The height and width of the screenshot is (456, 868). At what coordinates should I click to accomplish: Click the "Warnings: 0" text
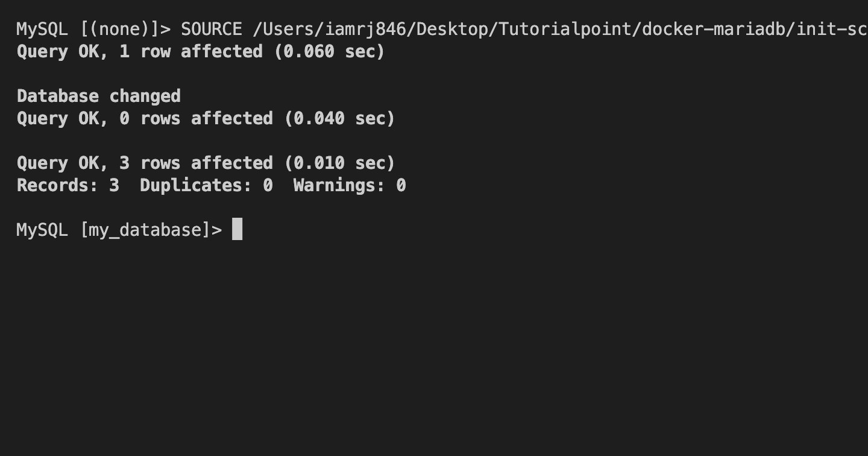pyautogui.click(x=350, y=186)
